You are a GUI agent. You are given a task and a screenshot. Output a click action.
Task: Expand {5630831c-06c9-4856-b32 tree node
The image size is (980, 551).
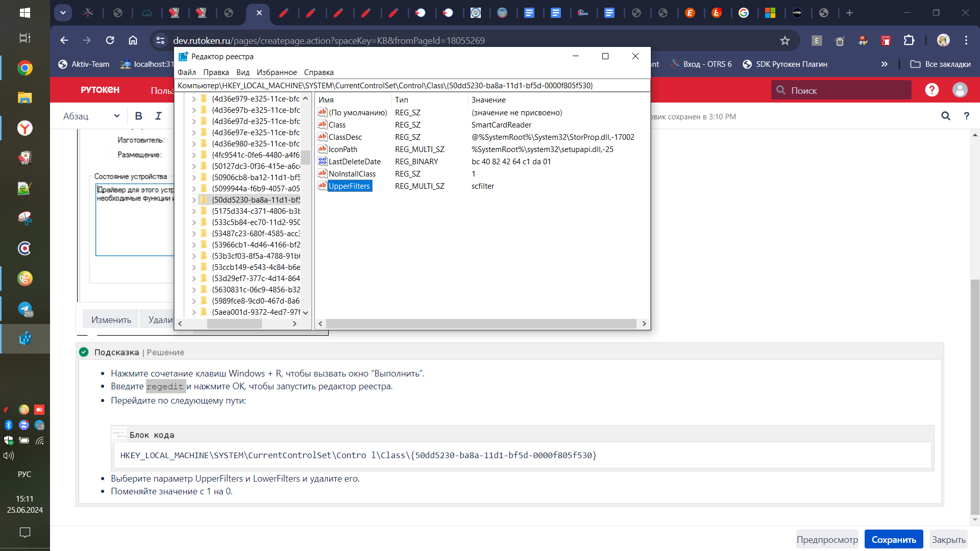coord(193,289)
